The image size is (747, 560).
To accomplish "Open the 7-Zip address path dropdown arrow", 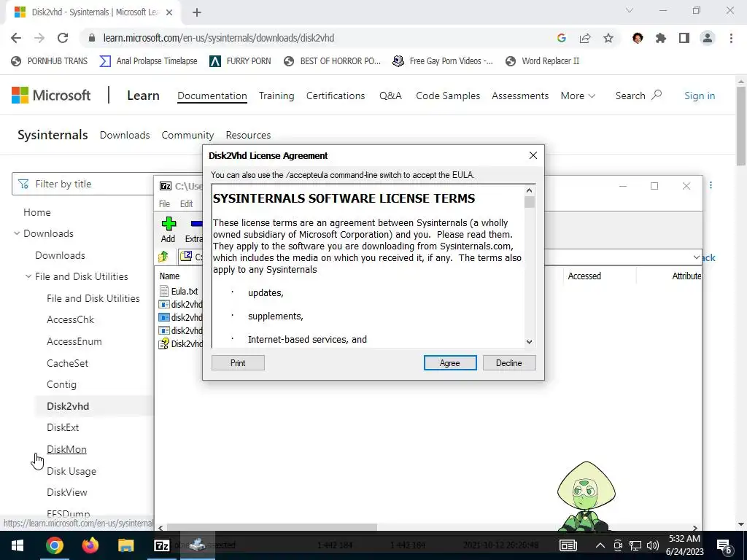I will pos(696,257).
